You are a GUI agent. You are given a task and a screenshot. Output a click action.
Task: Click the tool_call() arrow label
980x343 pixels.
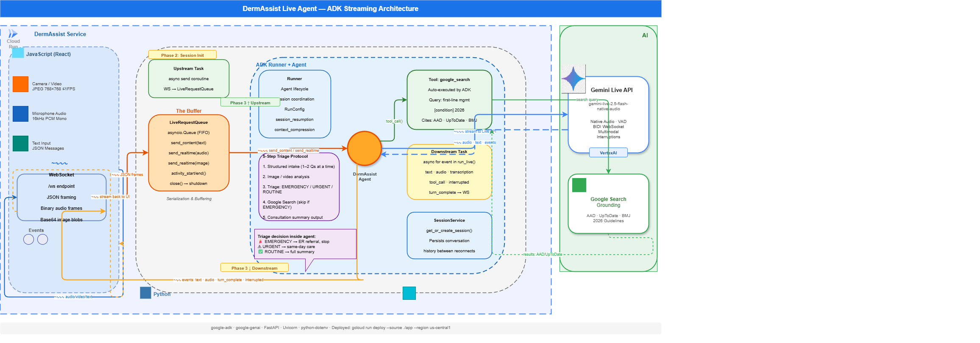[394, 121]
